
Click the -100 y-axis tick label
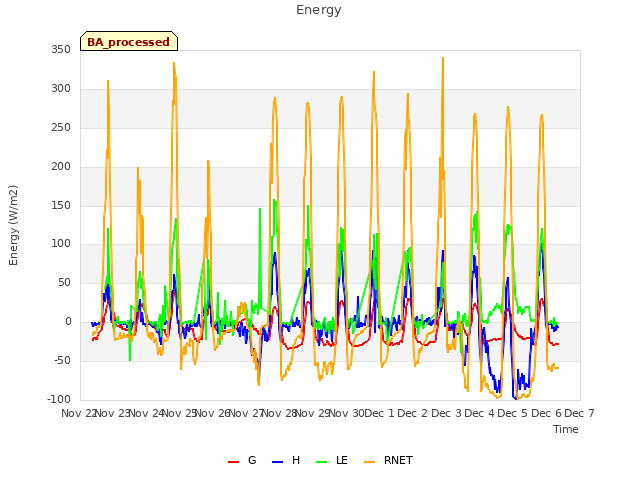click(59, 399)
